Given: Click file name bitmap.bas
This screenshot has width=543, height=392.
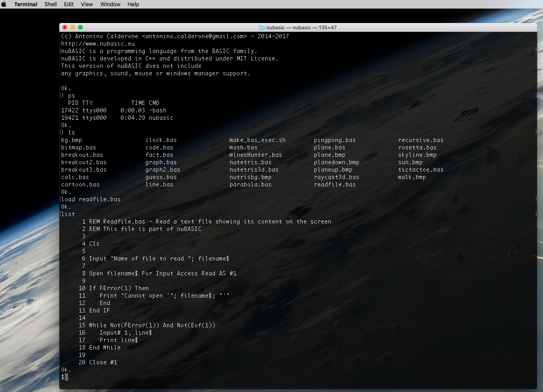Looking at the screenshot, I should click(x=79, y=147).
